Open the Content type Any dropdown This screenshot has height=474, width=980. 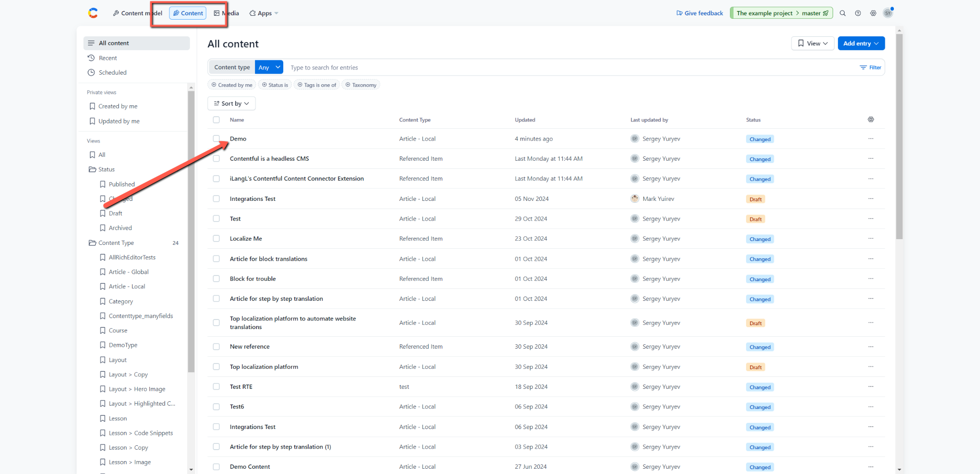(x=269, y=67)
